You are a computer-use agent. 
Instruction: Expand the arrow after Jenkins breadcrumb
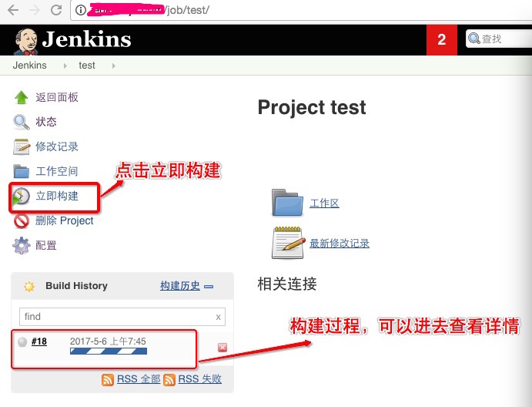coord(65,66)
